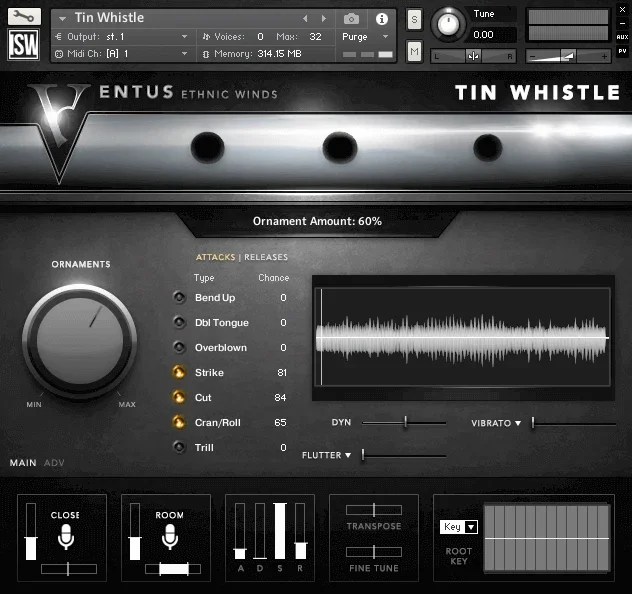Switch to the Attacks tab
Screen dimensions: 632x594
tap(215, 257)
